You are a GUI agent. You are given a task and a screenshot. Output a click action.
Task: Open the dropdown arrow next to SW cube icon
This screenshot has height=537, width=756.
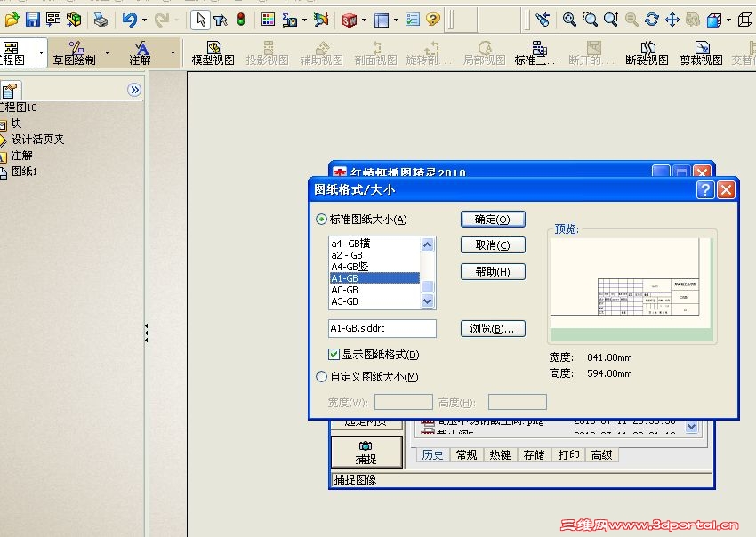[x=364, y=20]
